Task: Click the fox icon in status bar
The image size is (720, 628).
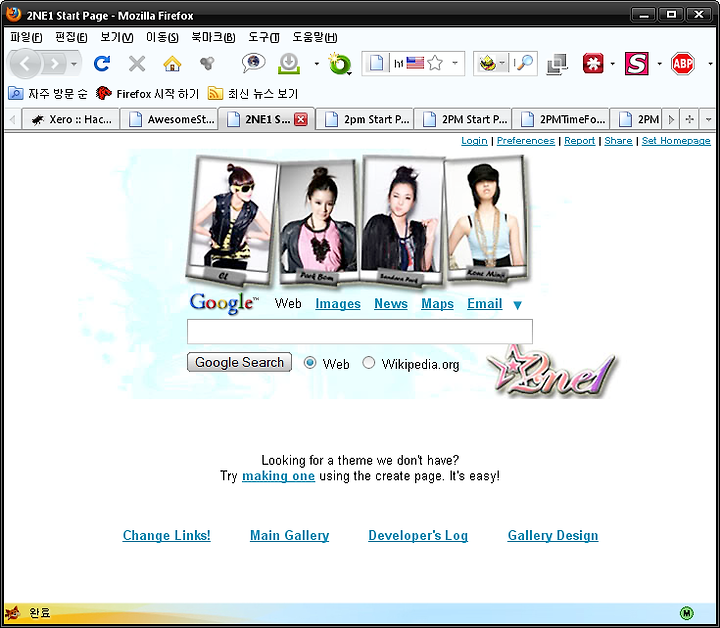Action: [13, 612]
